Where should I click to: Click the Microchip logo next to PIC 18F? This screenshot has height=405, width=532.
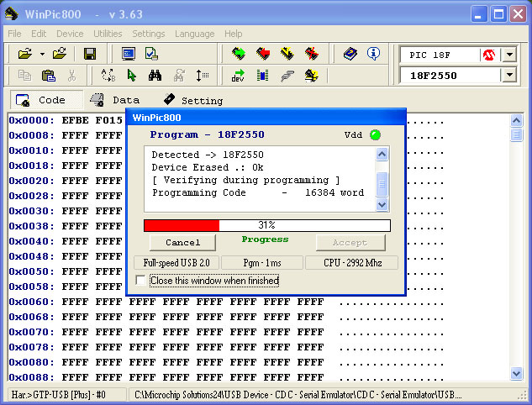[x=488, y=55]
